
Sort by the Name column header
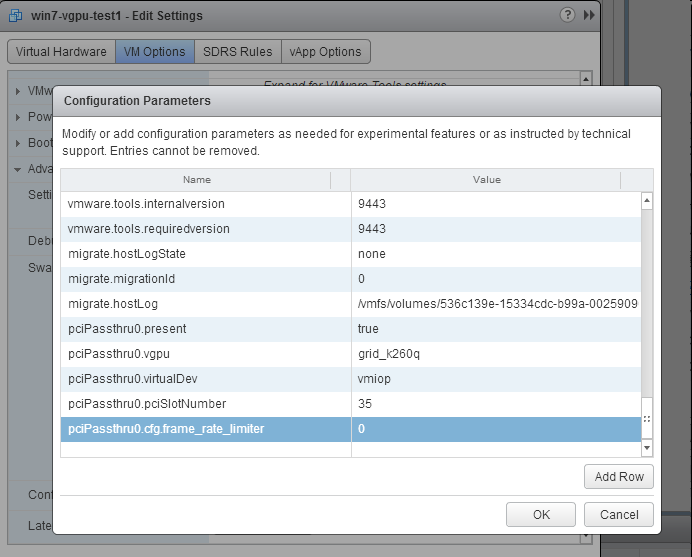[197, 180]
